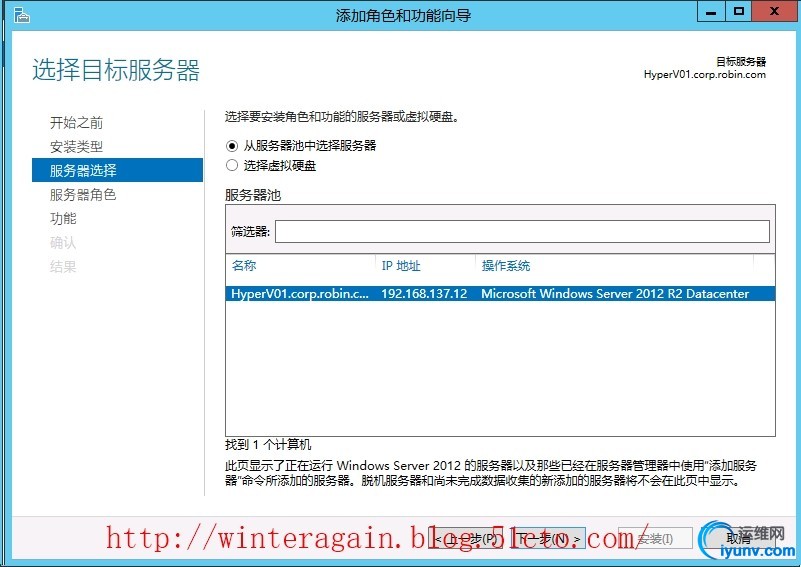Sort by the 名称 column header

point(244,266)
